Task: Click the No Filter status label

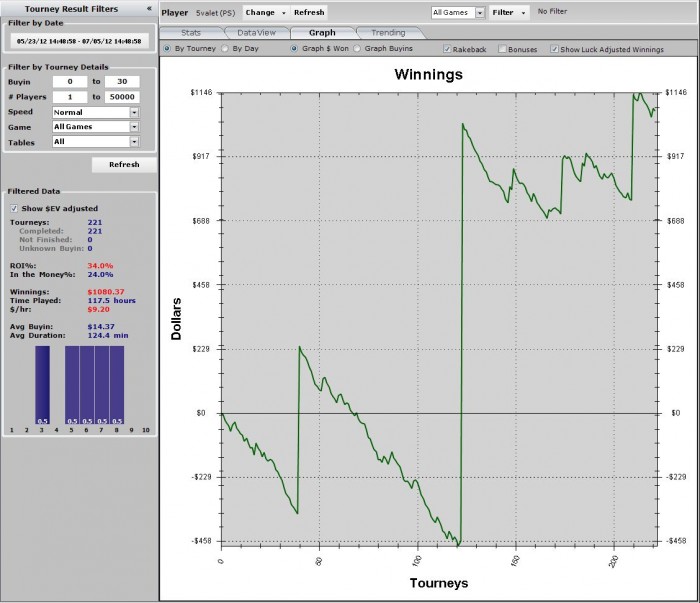Action: [x=552, y=12]
